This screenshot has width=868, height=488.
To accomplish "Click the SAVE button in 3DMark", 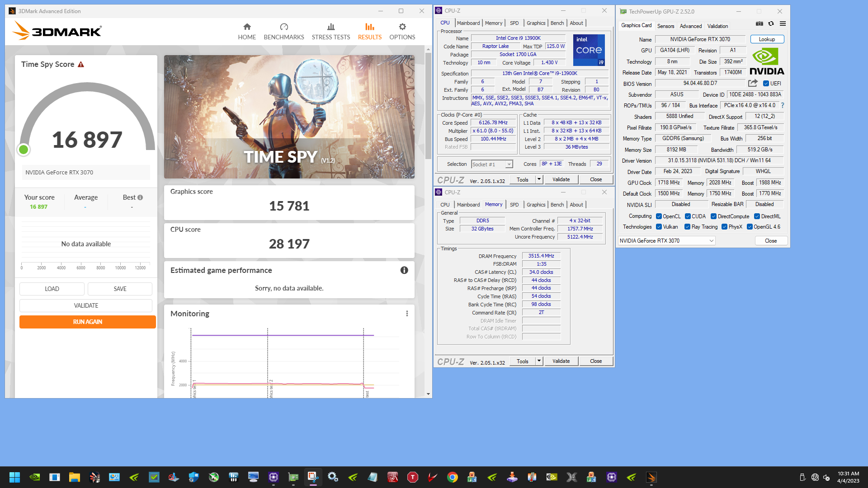I will click(120, 289).
